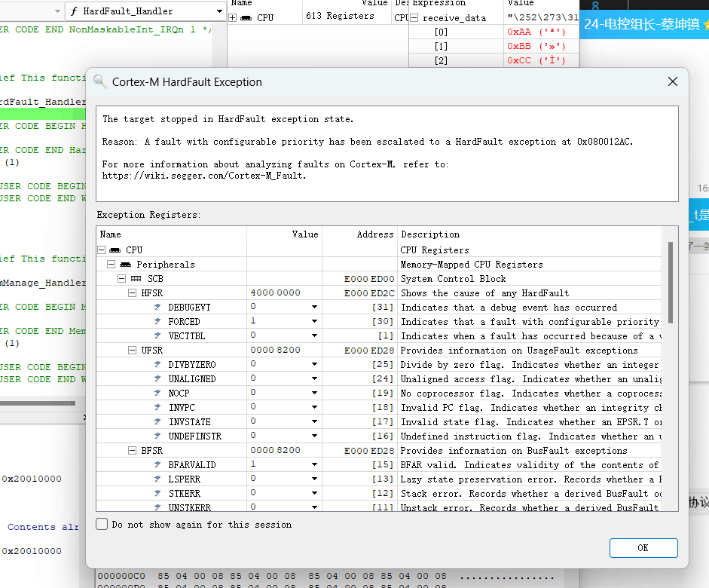
Task: Click the CPU chip icon in Exception Registers
Action: tap(115, 250)
